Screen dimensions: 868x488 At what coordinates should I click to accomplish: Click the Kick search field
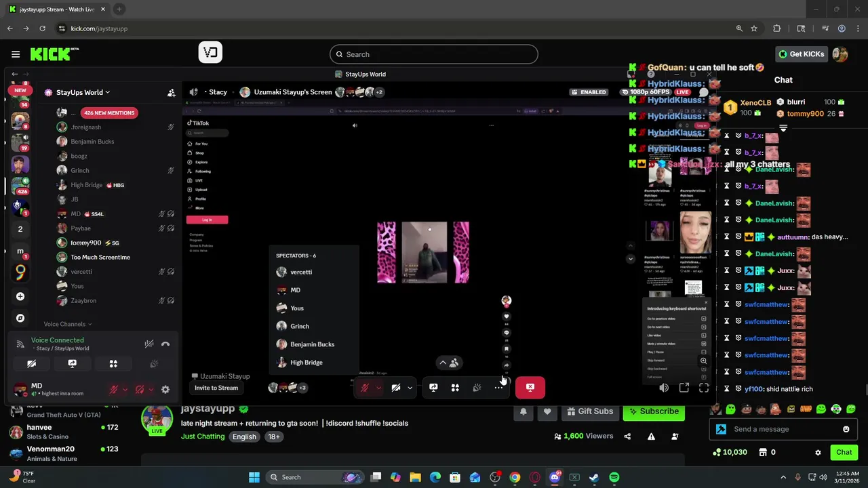434,54
